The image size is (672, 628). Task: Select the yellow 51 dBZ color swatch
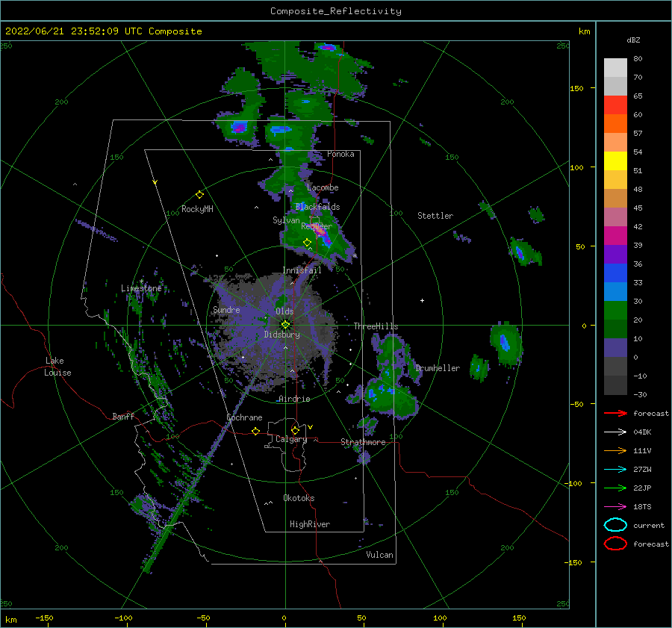tap(615, 161)
